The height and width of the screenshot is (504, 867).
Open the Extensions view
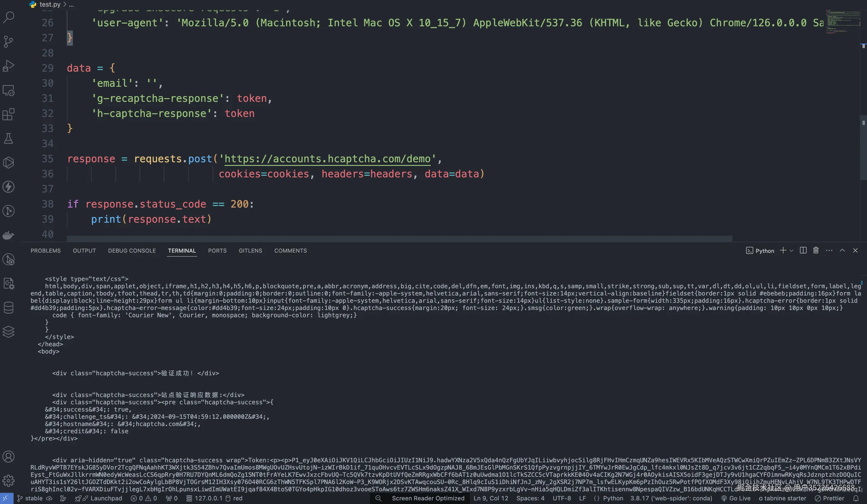(8, 114)
